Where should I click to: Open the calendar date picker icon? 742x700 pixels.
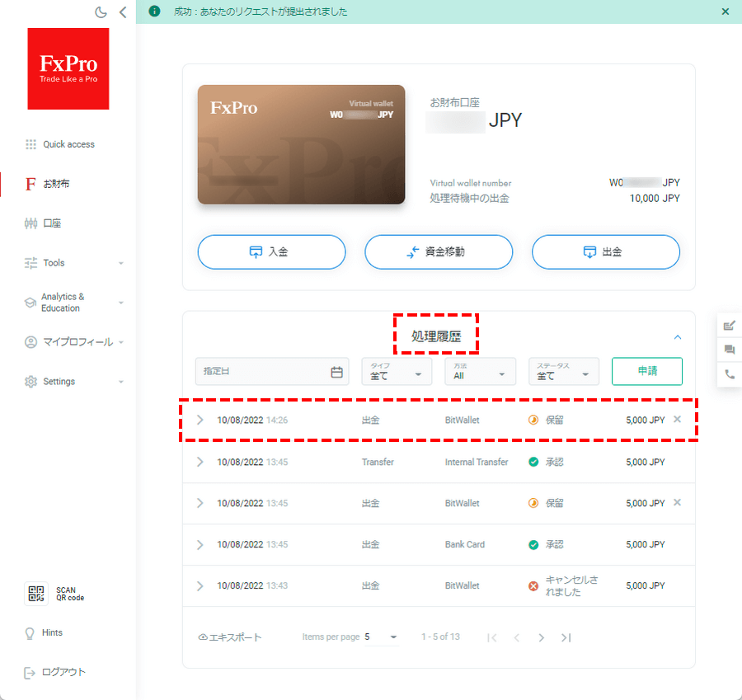[x=336, y=372]
